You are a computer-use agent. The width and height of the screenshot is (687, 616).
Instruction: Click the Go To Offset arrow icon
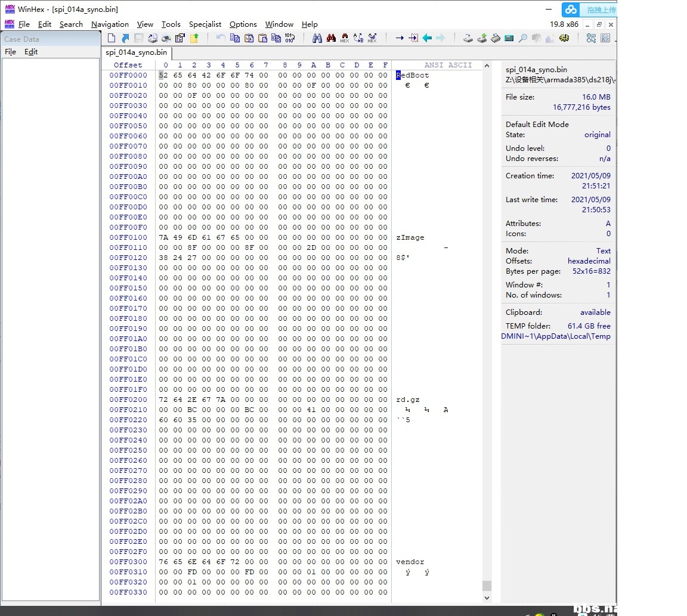click(400, 38)
